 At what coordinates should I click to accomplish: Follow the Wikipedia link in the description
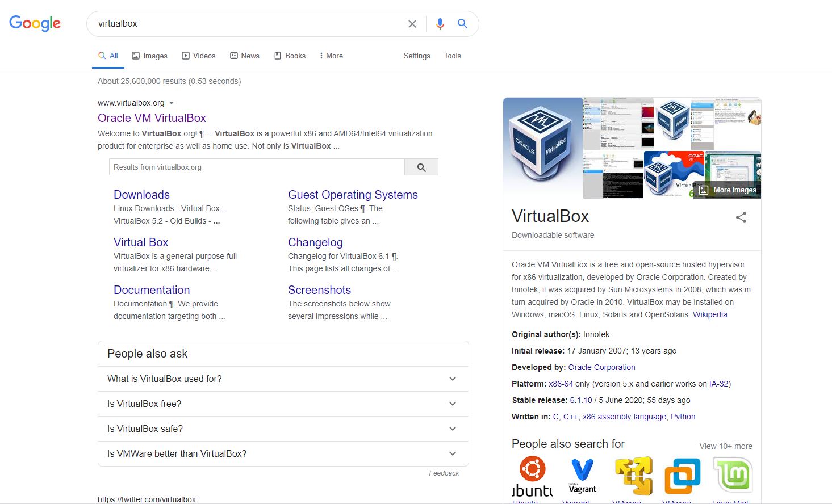710,314
